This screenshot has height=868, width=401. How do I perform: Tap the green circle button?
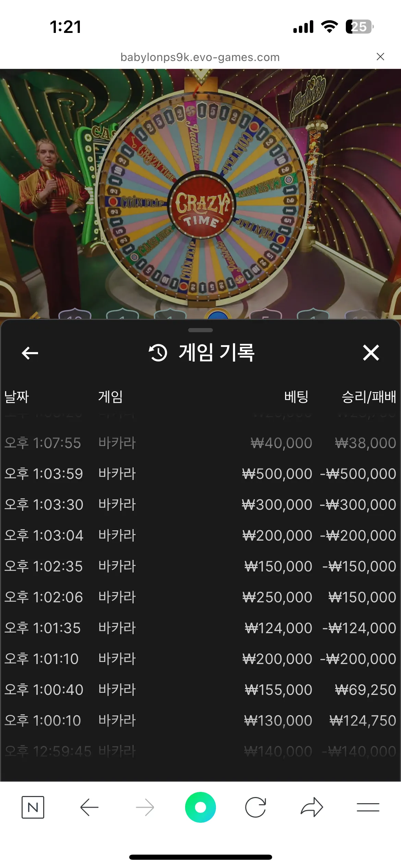(x=200, y=807)
